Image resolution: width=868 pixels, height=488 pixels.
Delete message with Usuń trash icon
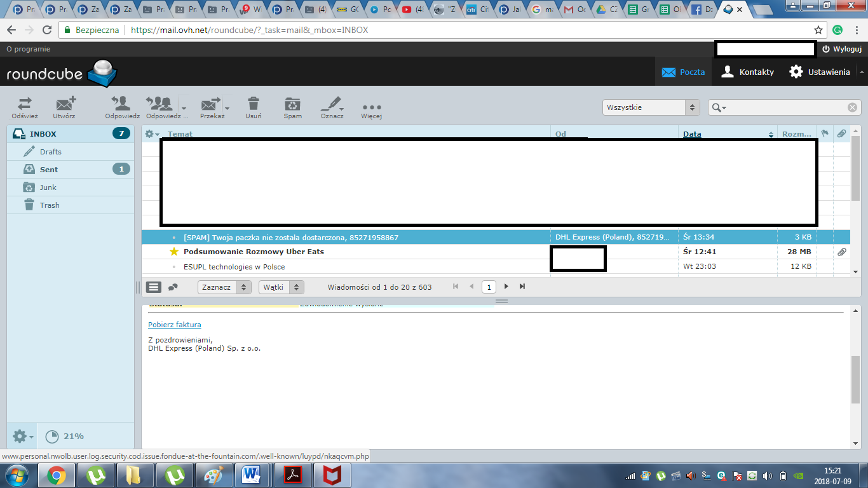(253, 104)
